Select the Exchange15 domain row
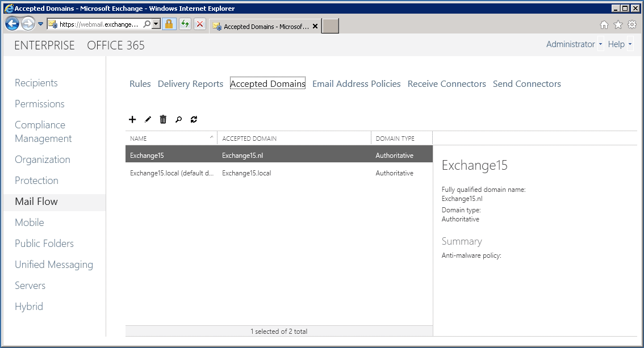This screenshot has height=348, width=644. pyautogui.click(x=279, y=155)
